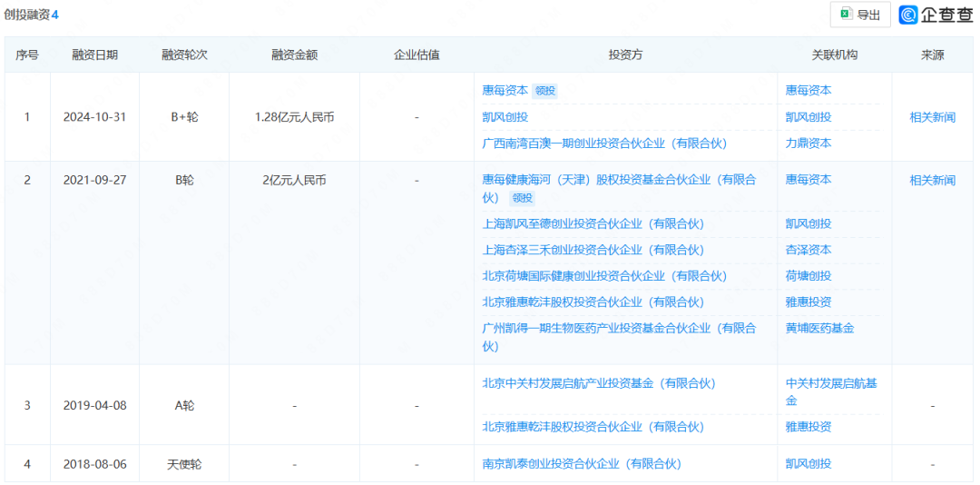Viewport: 980px width, 485px height.
Task: Open 相关新闻 for the 2021-09-27 B round
Action: point(932,181)
